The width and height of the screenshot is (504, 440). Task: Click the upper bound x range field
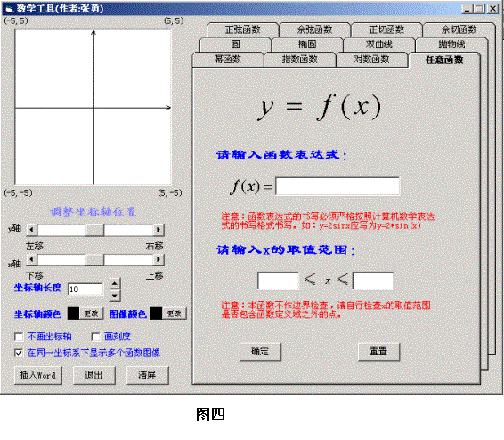(x=373, y=281)
